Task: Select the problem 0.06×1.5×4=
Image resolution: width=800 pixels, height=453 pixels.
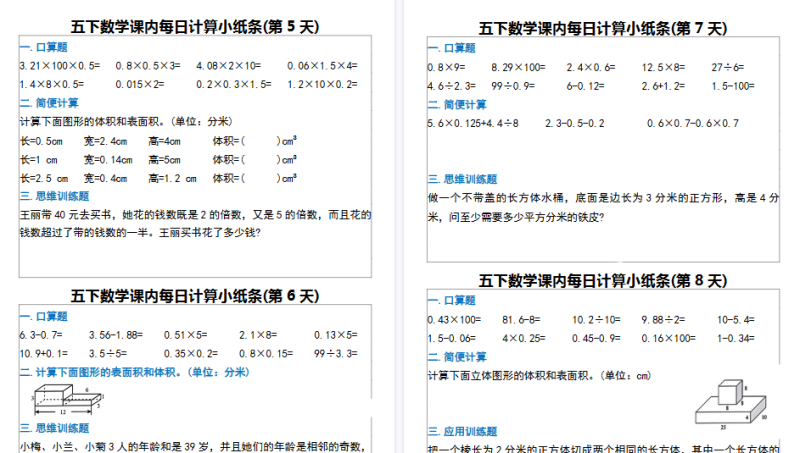Action: 322,66
